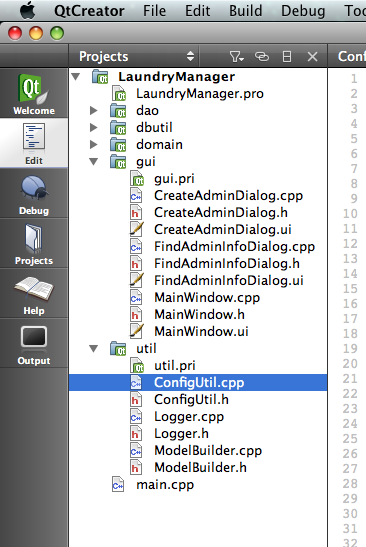
Task: Click the C++ icon beside main.cpp
Action: pos(118,485)
